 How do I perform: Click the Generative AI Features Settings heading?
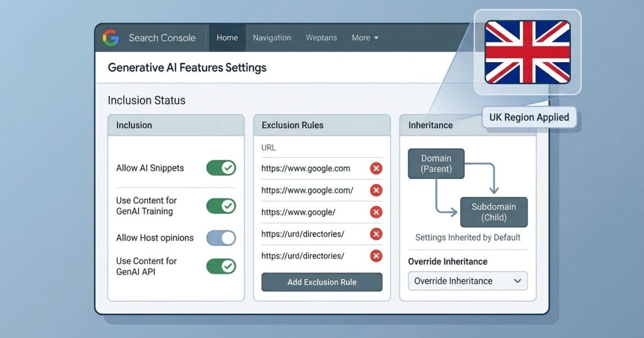point(187,68)
